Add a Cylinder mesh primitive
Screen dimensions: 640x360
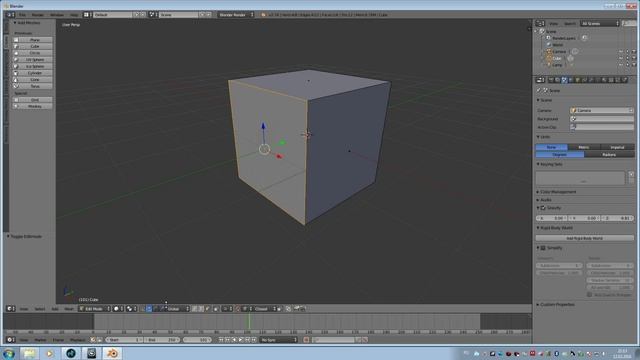32,73
